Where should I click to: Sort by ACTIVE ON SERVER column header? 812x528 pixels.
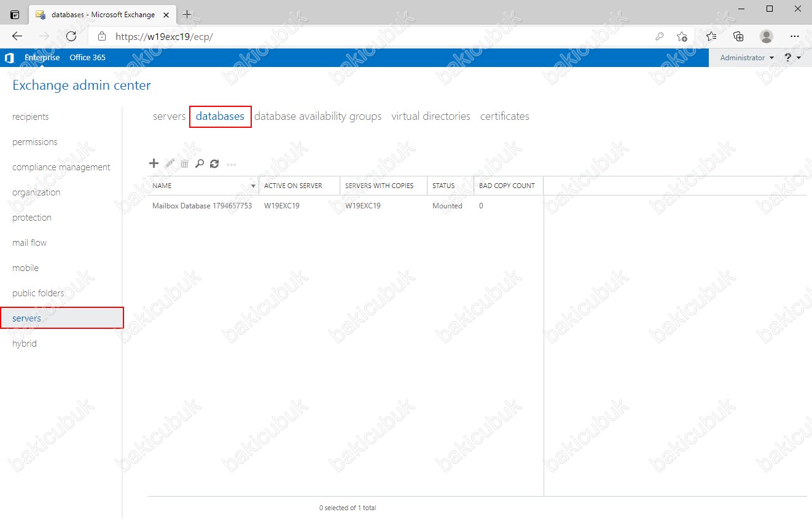[299, 186]
